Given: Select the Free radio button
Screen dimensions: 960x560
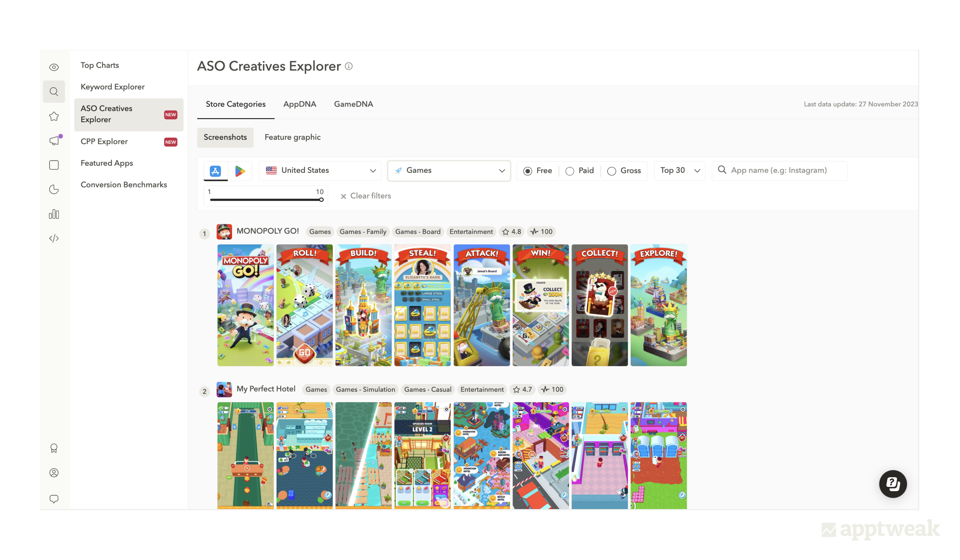Looking at the screenshot, I should 528,171.
